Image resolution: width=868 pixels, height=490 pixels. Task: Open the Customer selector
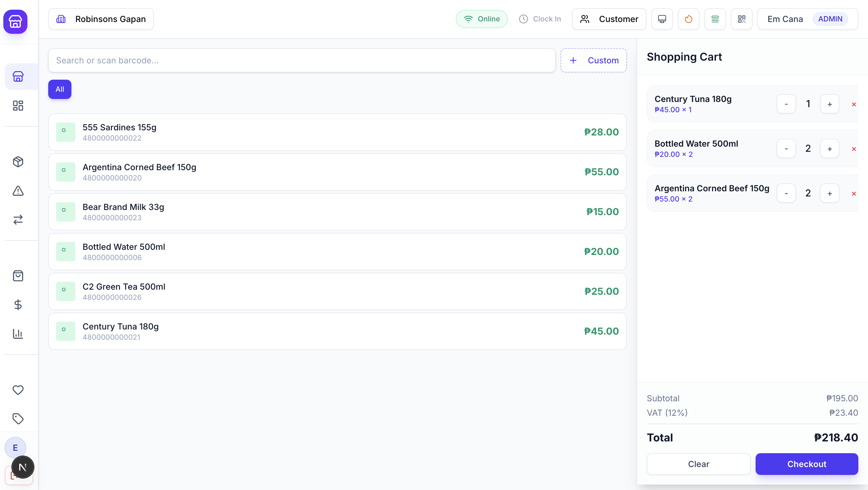tap(609, 19)
